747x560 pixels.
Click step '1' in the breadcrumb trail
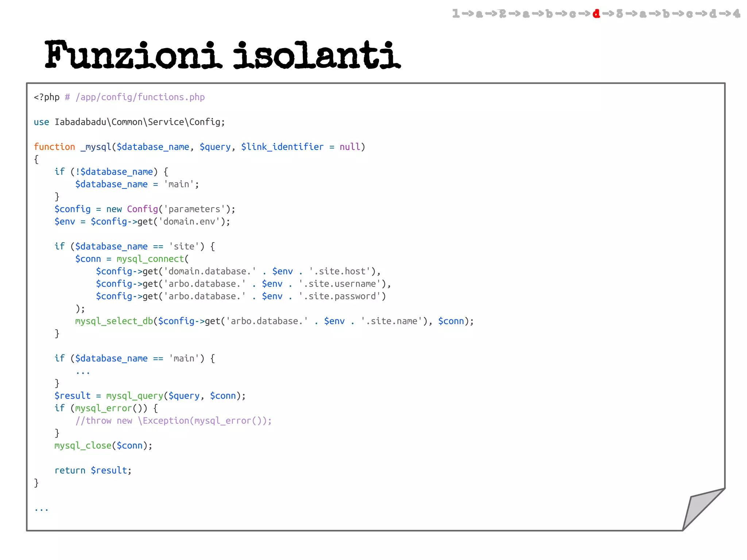(x=456, y=14)
